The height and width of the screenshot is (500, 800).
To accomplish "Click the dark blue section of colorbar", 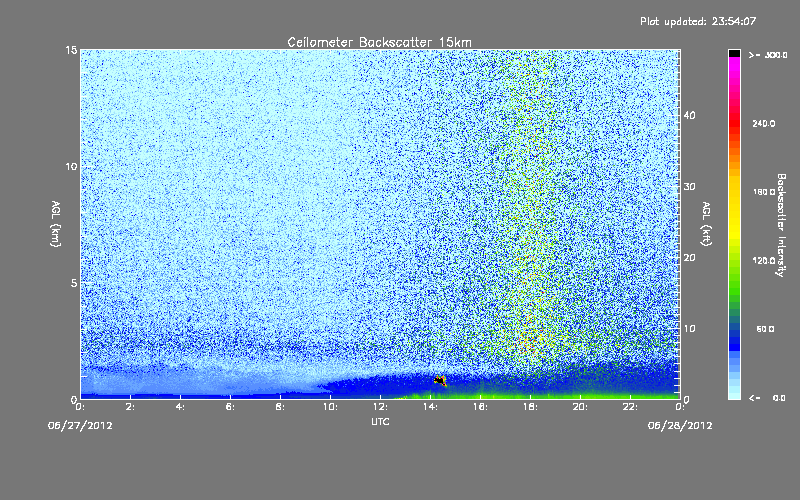I will 734,339.
